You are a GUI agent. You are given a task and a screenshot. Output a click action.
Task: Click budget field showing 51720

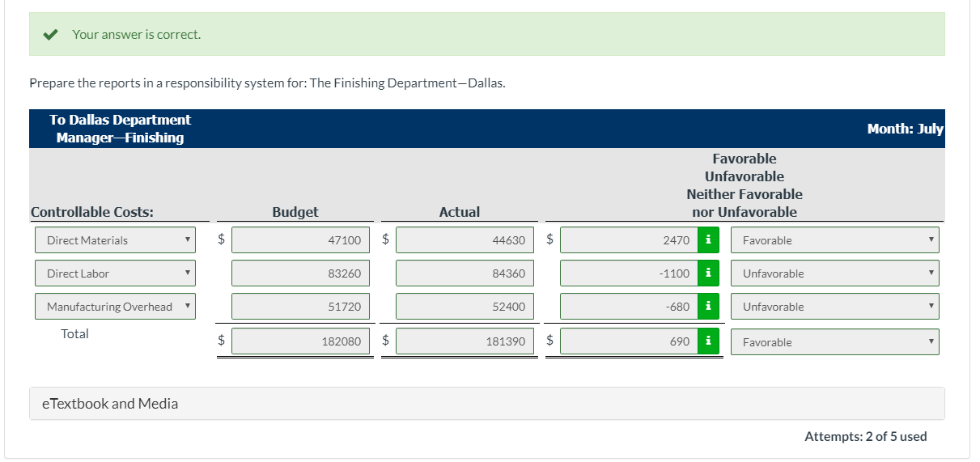click(301, 307)
